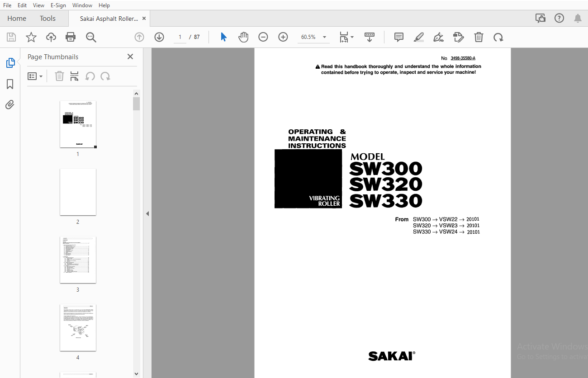Select page 3 contents thumbnail
Screen dimensions: 588x378
coord(78,260)
